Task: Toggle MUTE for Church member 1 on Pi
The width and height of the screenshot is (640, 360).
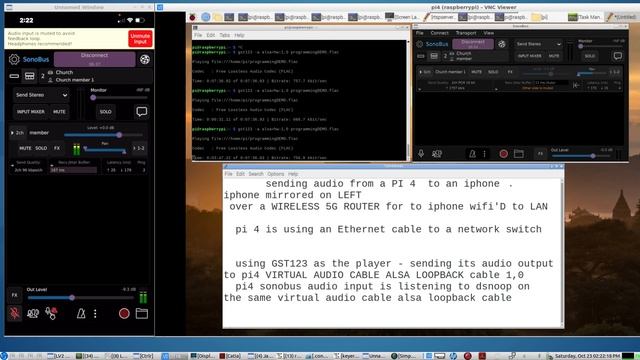Action: click(x=476, y=72)
